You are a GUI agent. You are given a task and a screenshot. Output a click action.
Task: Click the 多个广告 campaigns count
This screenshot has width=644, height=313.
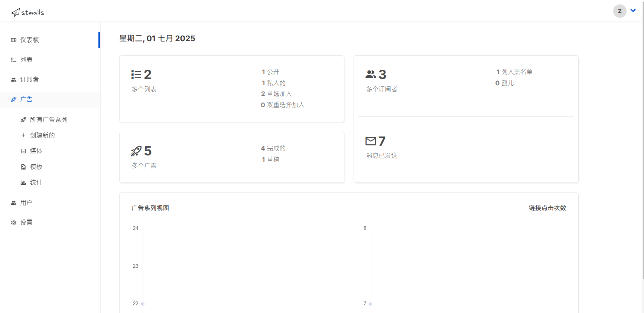point(144,165)
